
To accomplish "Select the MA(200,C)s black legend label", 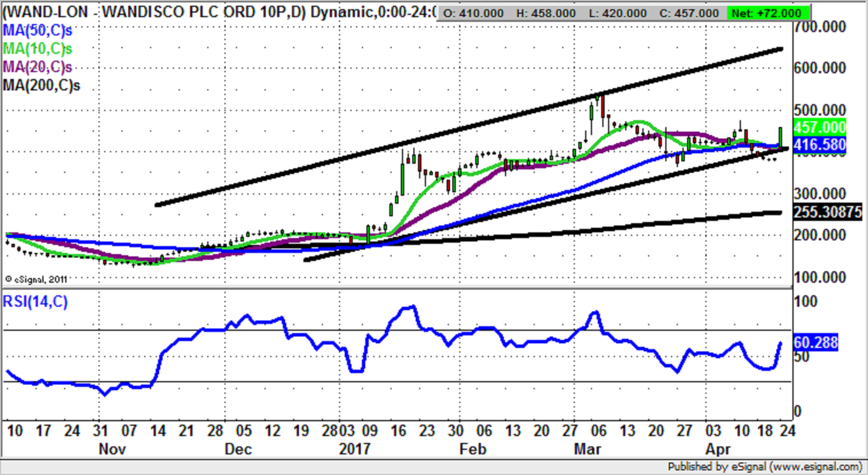I will (x=41, y=85).
